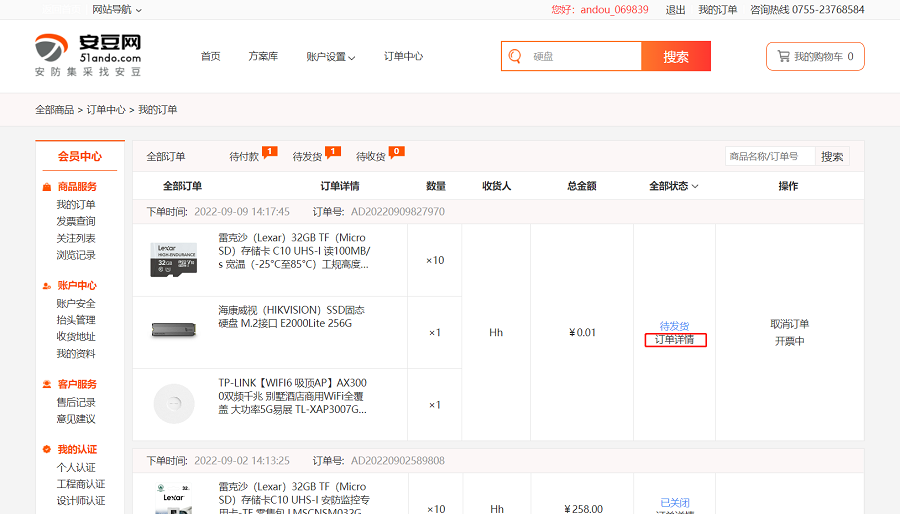Click order number AD20220909827970
The width and height of the screenshot is (900, 514).
tap(398, 211)
